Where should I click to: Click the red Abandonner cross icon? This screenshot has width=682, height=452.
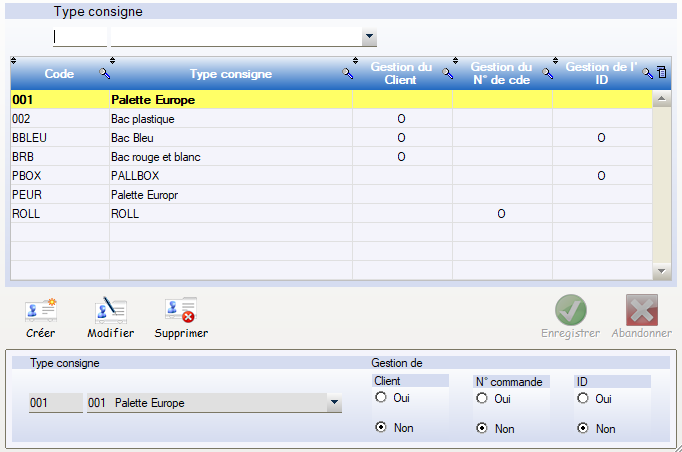(641, 310)
